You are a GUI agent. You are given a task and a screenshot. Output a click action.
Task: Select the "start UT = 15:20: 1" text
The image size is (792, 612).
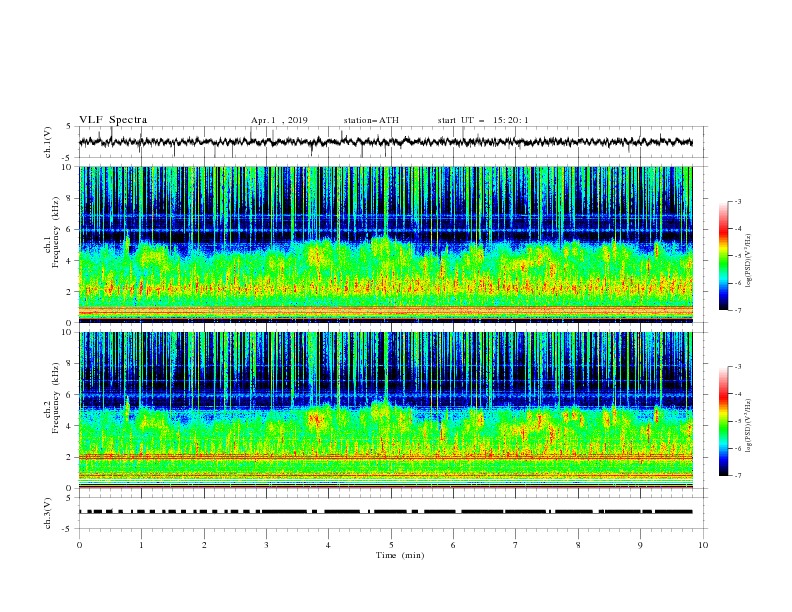click(x=483, y=120)
